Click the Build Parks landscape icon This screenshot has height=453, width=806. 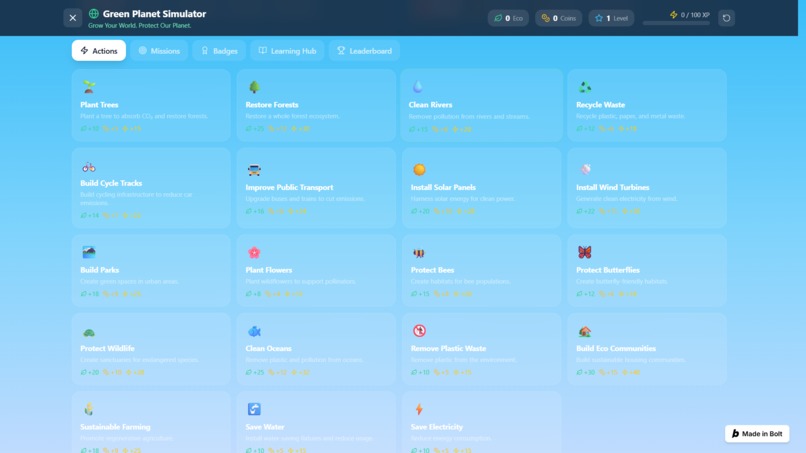click(89, 252)
